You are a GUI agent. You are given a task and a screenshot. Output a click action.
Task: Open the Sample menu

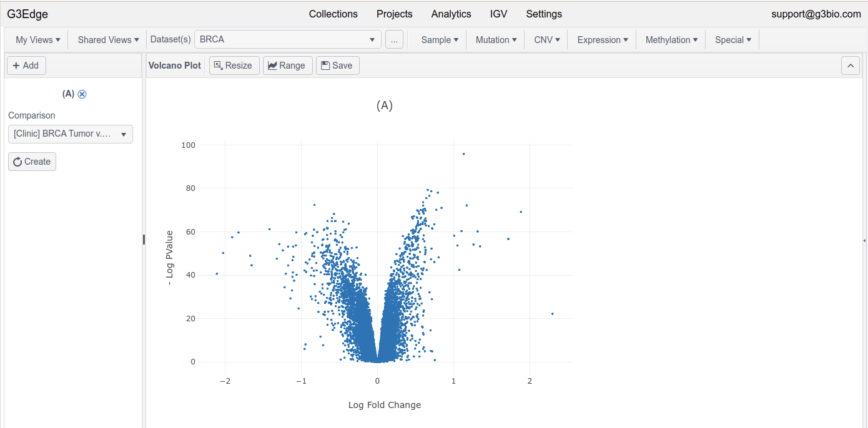(x=440, y=39)
